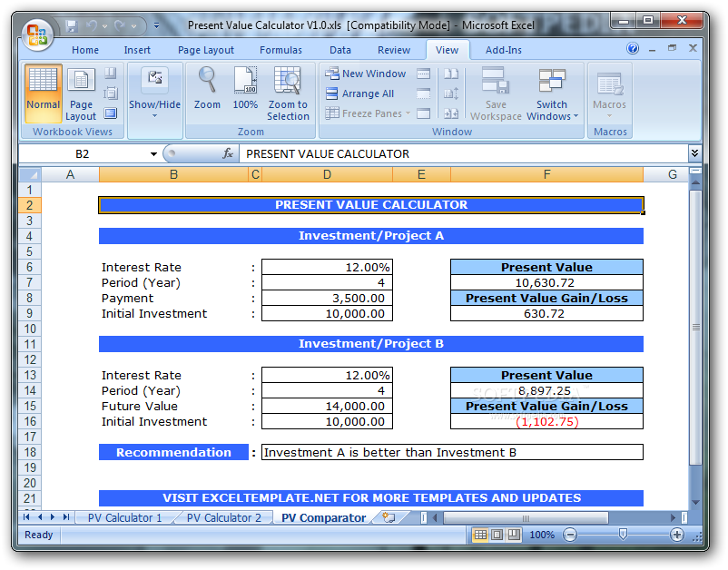
Task: Open Switch Windows dropdown
Action: point(552,93)
